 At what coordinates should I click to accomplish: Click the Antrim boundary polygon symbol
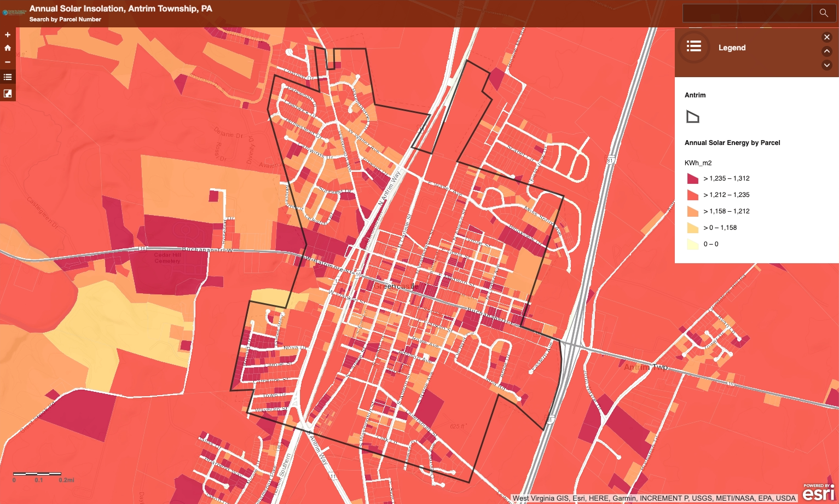click(692, 117)
